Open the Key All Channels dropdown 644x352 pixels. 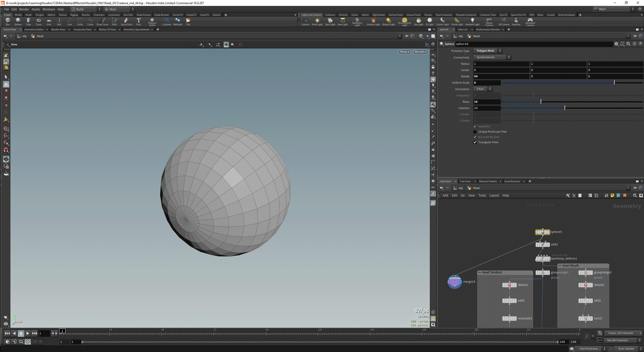point(624,340)
